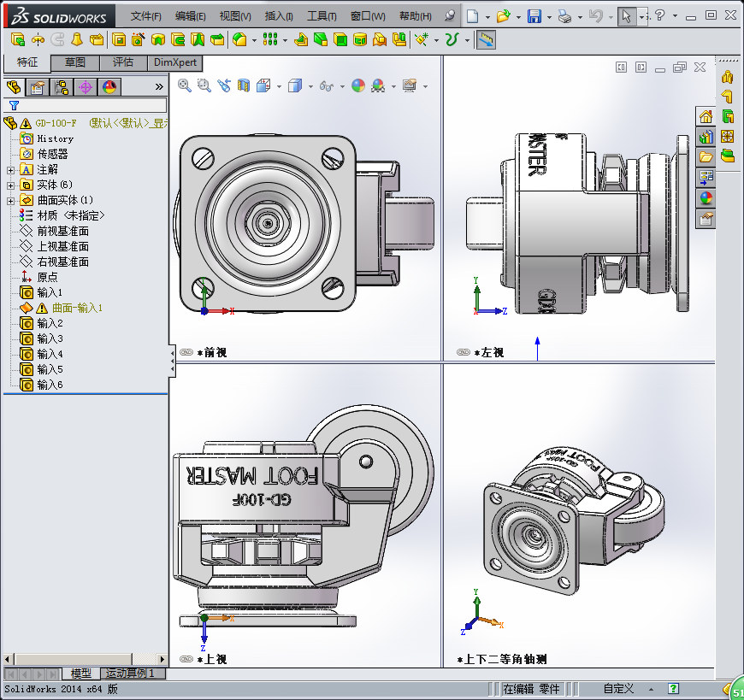
Task: Click the Save icon in the toolbar
Action: tap(534, 16)
